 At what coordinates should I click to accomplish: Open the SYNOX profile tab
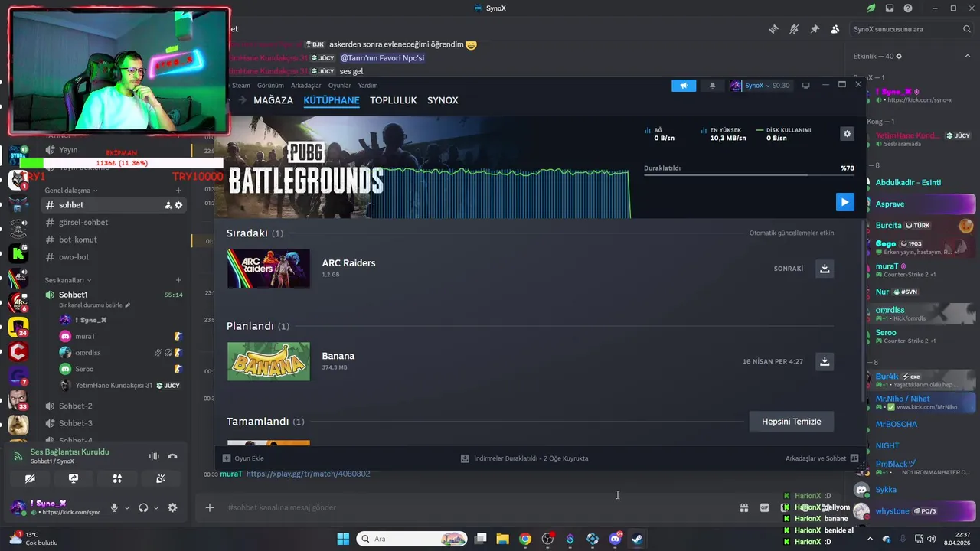tap(443, 100)
